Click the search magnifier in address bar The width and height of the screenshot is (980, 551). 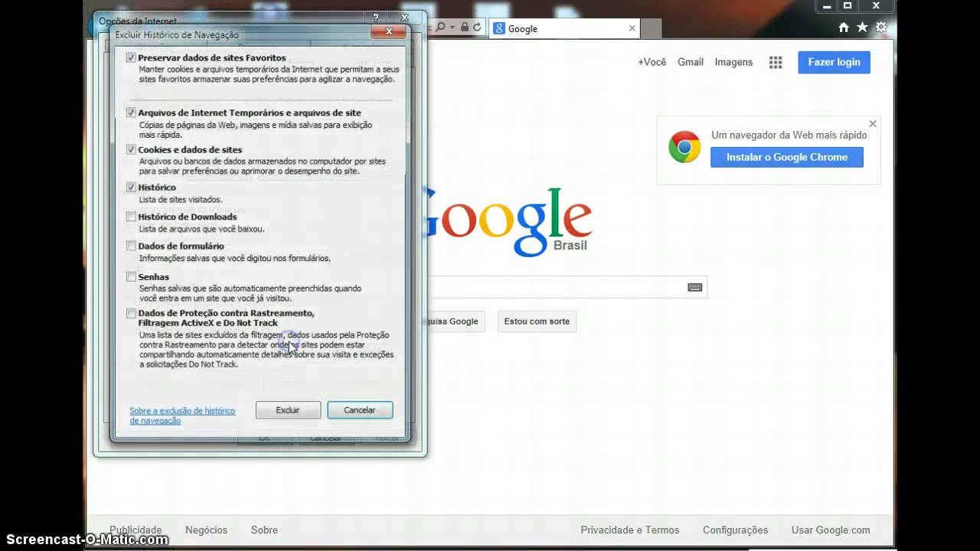pos(442,28)
